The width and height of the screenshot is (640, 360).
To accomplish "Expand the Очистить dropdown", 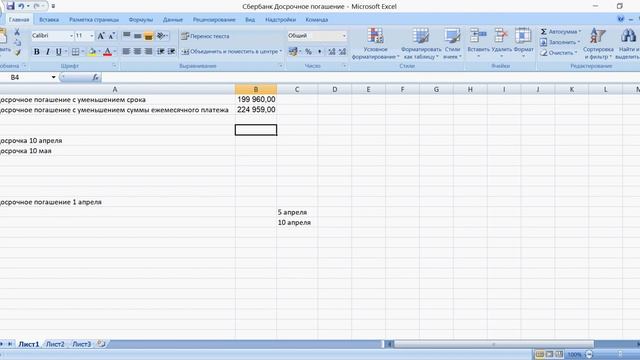I will [x=576, y=53].
